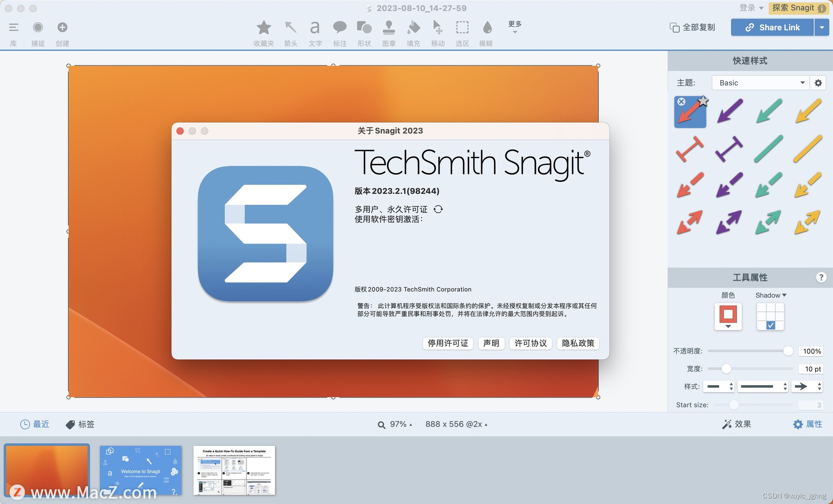This screenshot has height=504, width=833.
Task: Open the Share Link dropdown arrow
Action: tap(822, 27)
